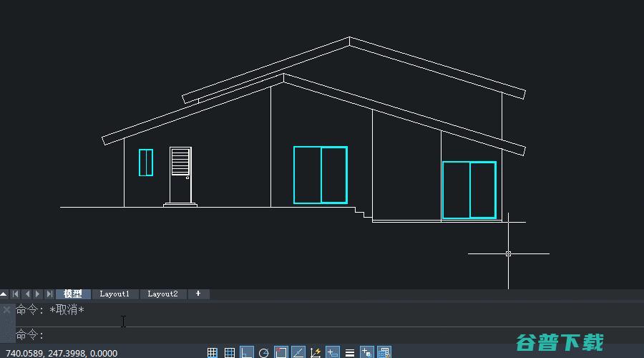Jump to first layout tab arrow
The image size is (644, 358).
tap(15, 294)
